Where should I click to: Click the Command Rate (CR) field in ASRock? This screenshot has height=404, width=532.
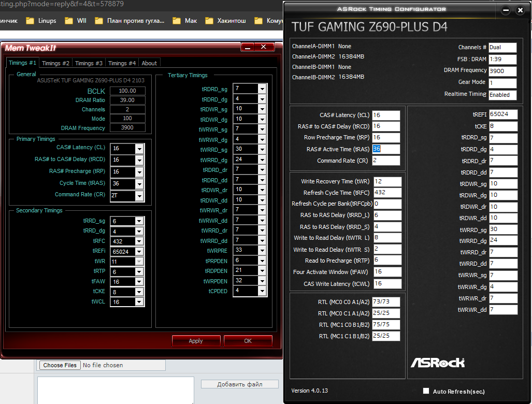click(386, 161)
